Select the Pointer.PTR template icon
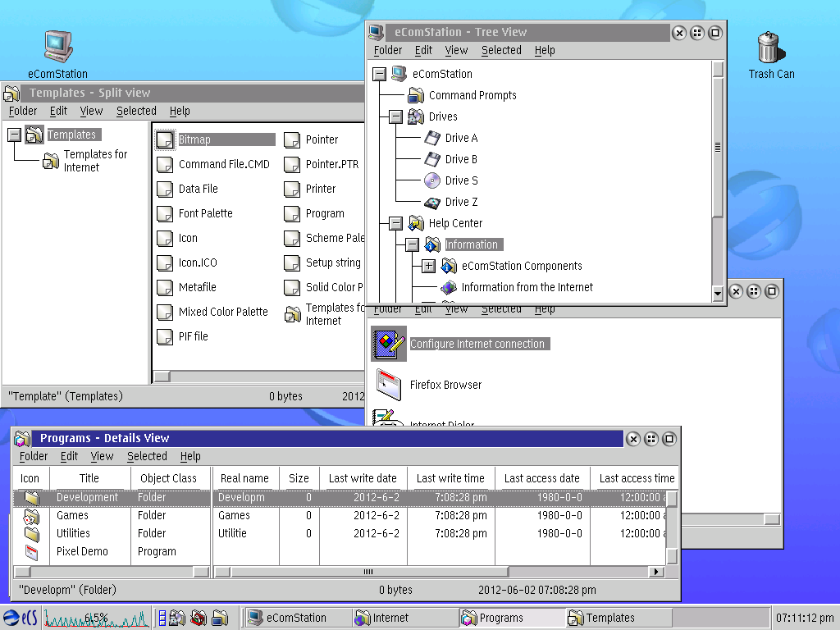840x630 pixels. coord(292,164)
